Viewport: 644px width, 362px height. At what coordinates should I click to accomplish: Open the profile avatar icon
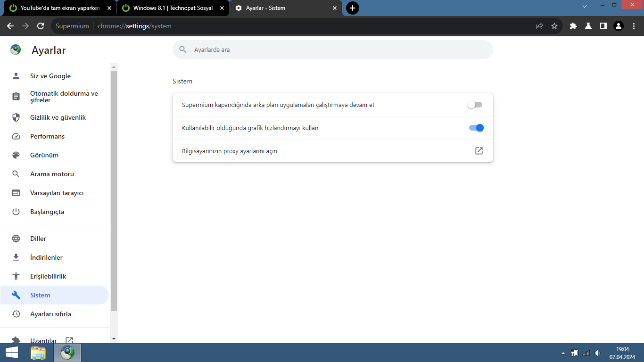619,26
